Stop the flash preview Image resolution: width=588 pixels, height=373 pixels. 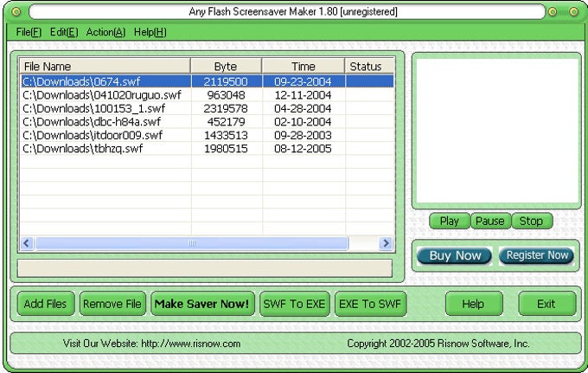pyautogui.click(x=532, y=221)
